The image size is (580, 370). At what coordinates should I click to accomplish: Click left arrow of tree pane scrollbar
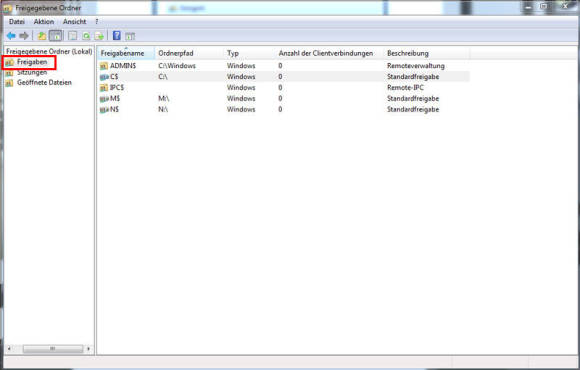coord(9,349)
